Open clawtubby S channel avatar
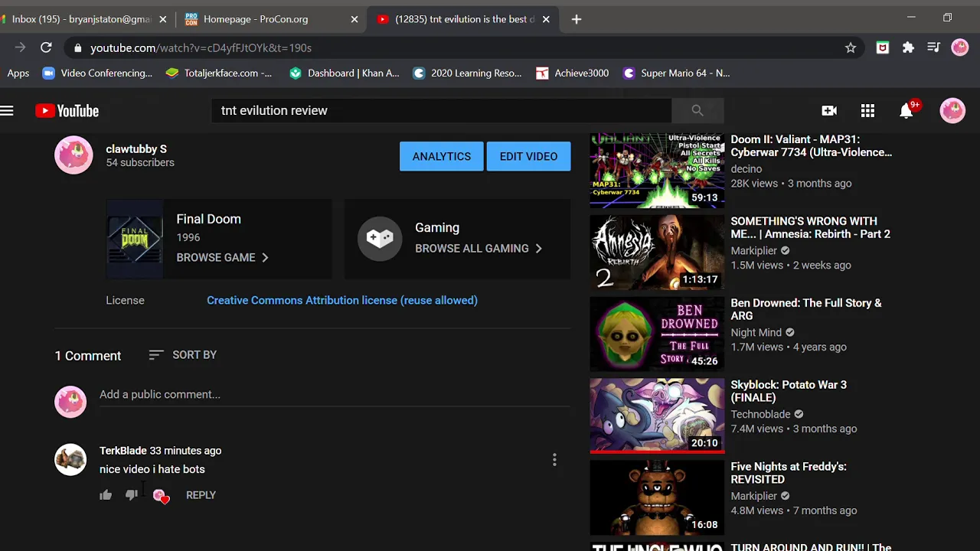Screen dimensions: 980x551 tap(73, 155)
